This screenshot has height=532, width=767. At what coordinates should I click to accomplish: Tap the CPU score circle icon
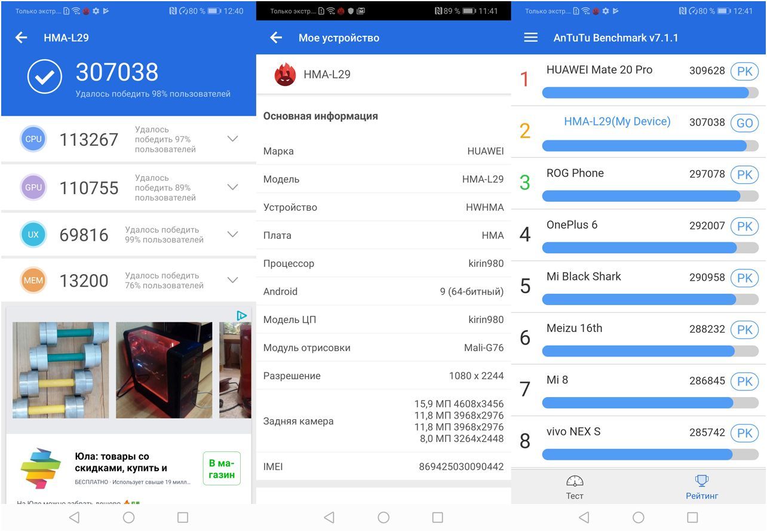(33, 139)
